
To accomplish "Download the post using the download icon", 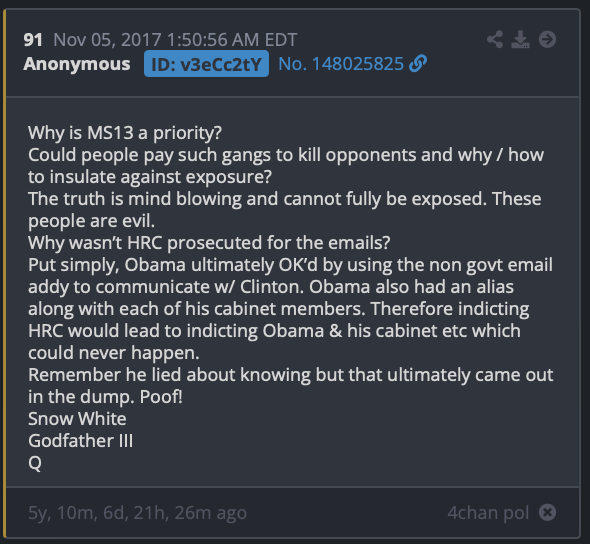I will [x=520, y=40].
